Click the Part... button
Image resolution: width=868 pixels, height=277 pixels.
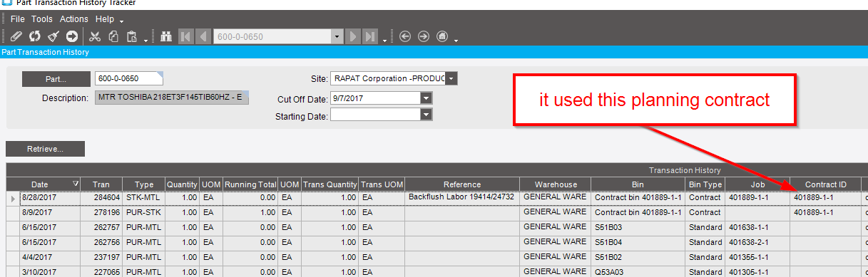[56, 79]
